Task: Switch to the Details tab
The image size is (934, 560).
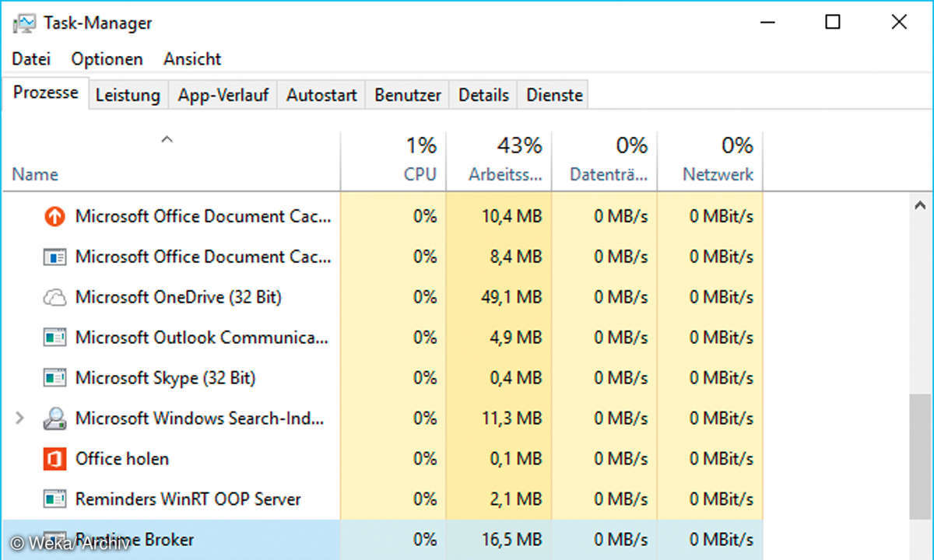Action: [x=483, y=95]
